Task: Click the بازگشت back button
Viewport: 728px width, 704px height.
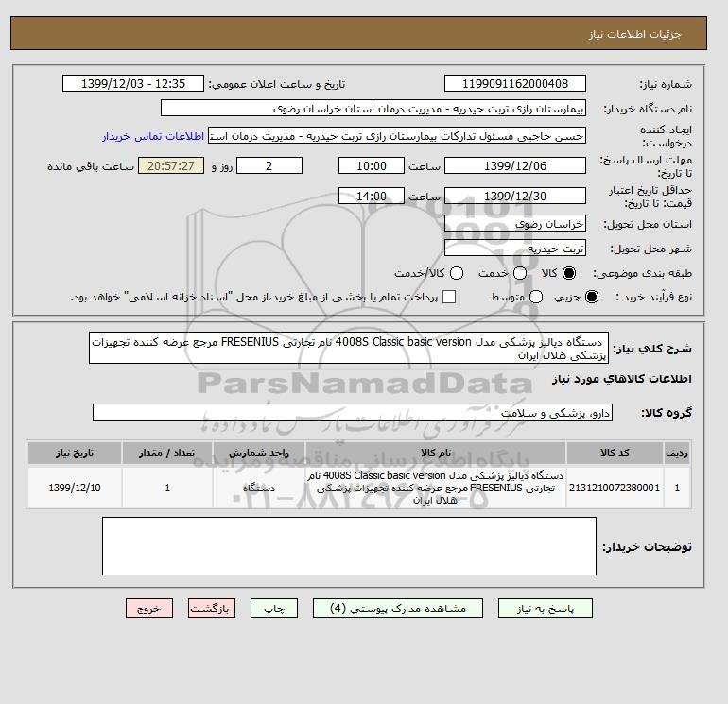Action: (212, 609)
